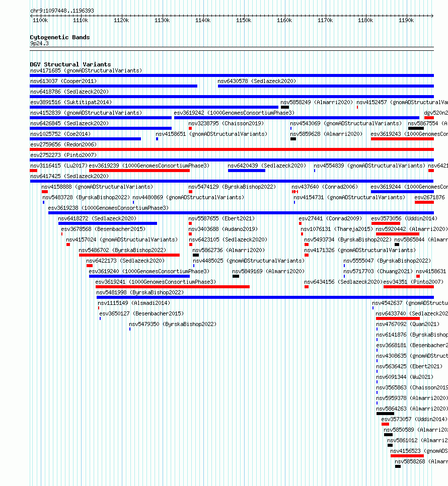The height and width of the screenshot is (486, 448).
Task: Click the 1150k mark on the ruler
Action: (x=244, y=20)
